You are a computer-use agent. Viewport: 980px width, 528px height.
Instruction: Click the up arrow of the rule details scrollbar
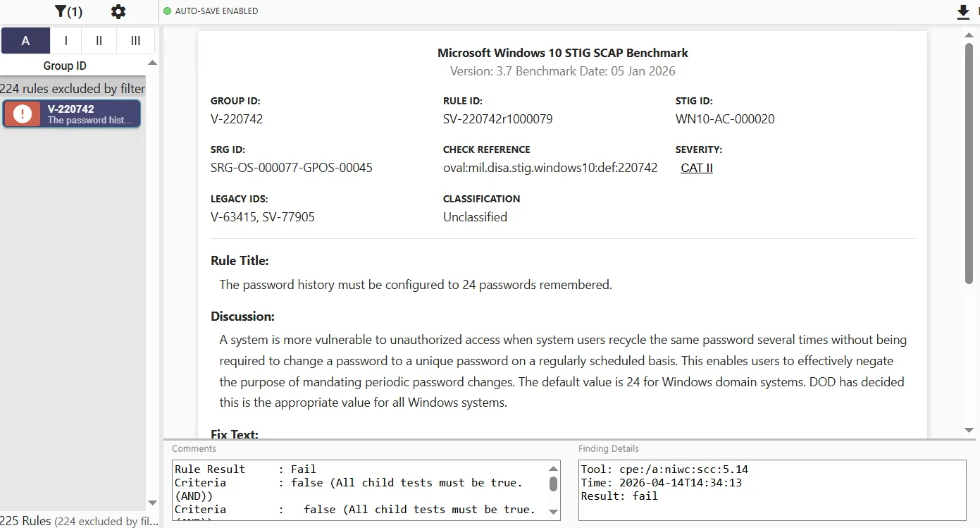click(x=969, y=35)
